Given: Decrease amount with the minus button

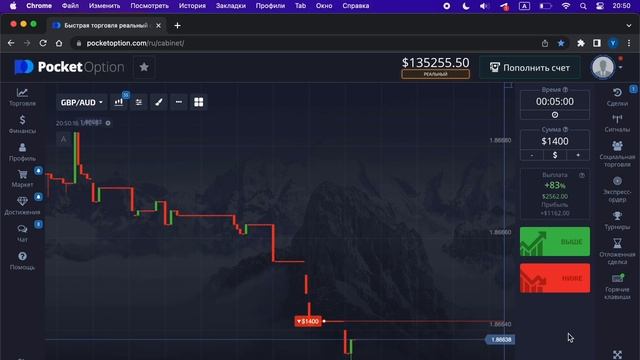Looking at the screenshot, I should pyautogui.click(x=531, y=155).
